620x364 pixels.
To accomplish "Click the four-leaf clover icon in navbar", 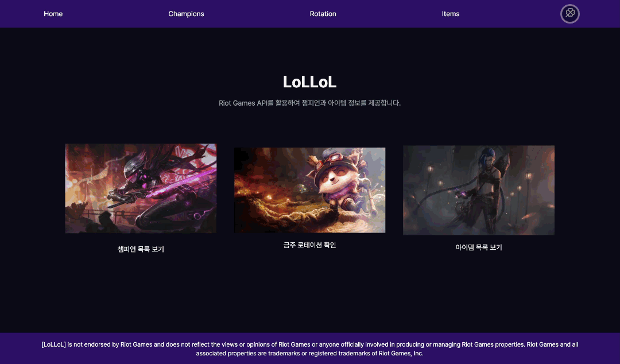I will click(570, 14).
